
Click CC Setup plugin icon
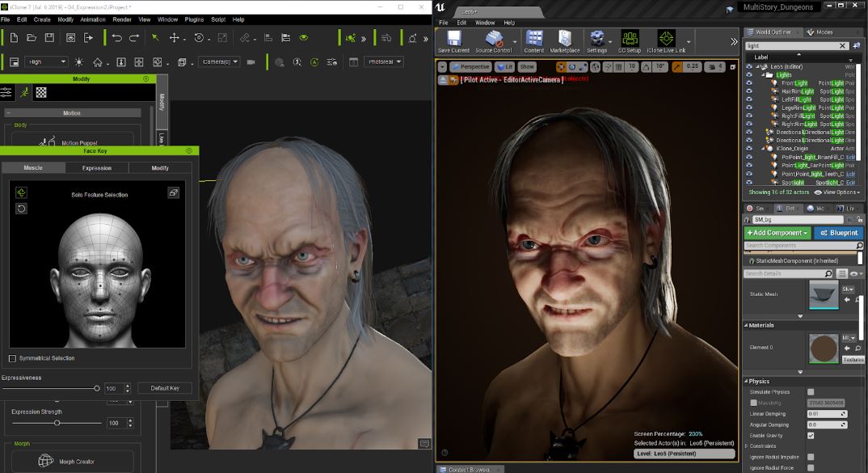pos(630,41)
